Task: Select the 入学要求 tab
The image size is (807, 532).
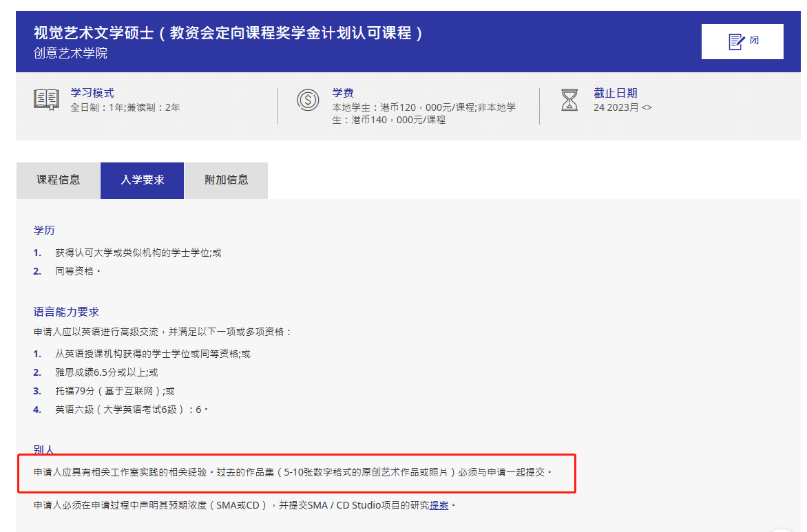Action: (143, 180)
